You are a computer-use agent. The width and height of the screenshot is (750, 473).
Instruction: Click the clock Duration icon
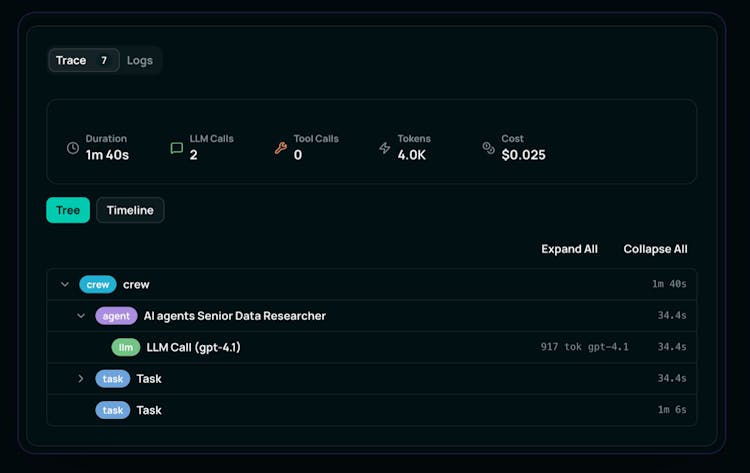(72, 148)
